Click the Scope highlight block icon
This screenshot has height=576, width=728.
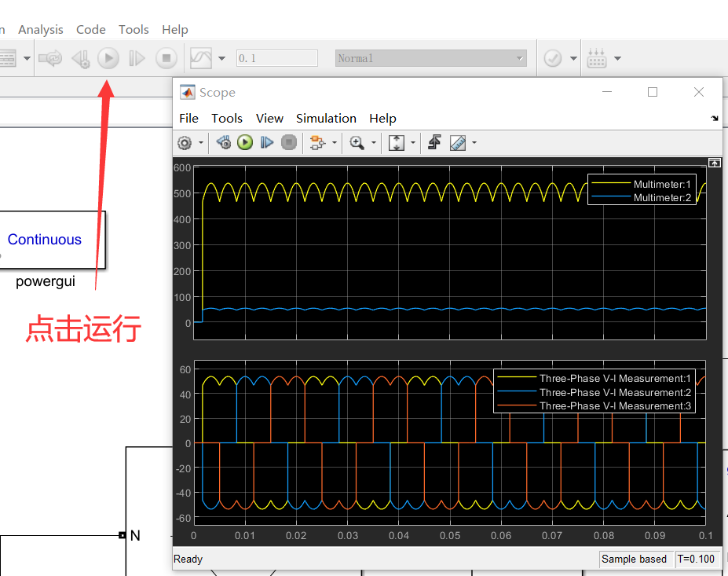317,142
